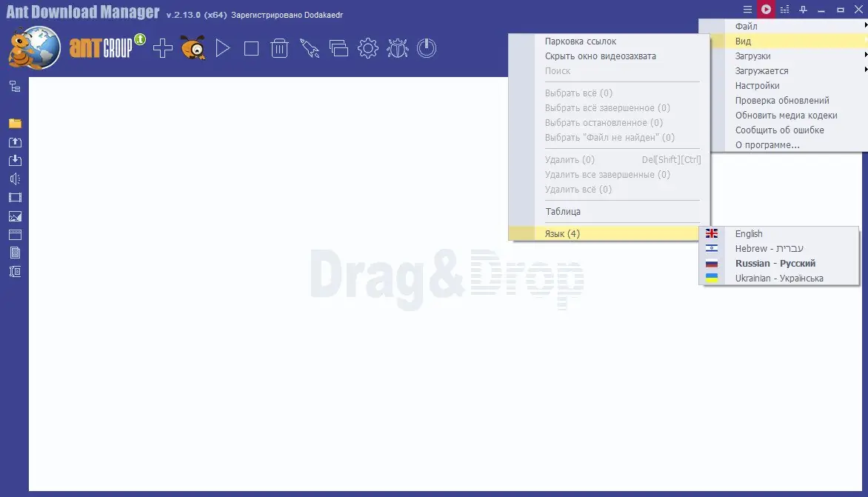Click the archive icon at the bottom of the sidebar

point(15,272)
